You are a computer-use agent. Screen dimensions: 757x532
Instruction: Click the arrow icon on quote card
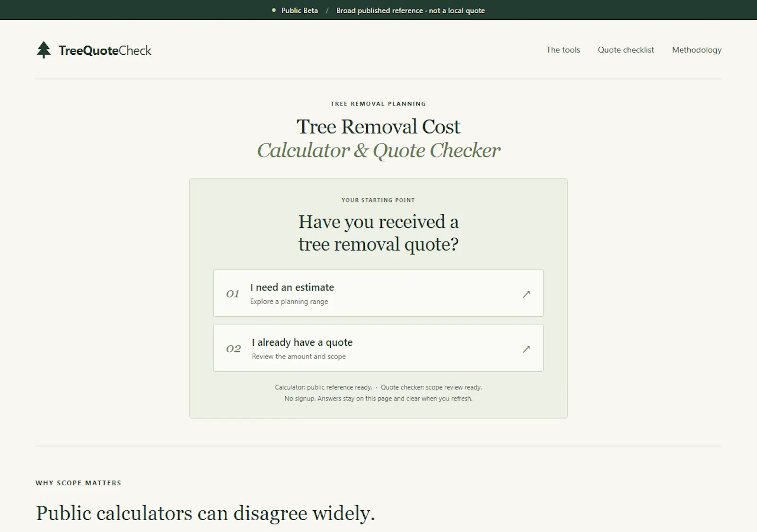pyautogui.click(x=526, y=349)
